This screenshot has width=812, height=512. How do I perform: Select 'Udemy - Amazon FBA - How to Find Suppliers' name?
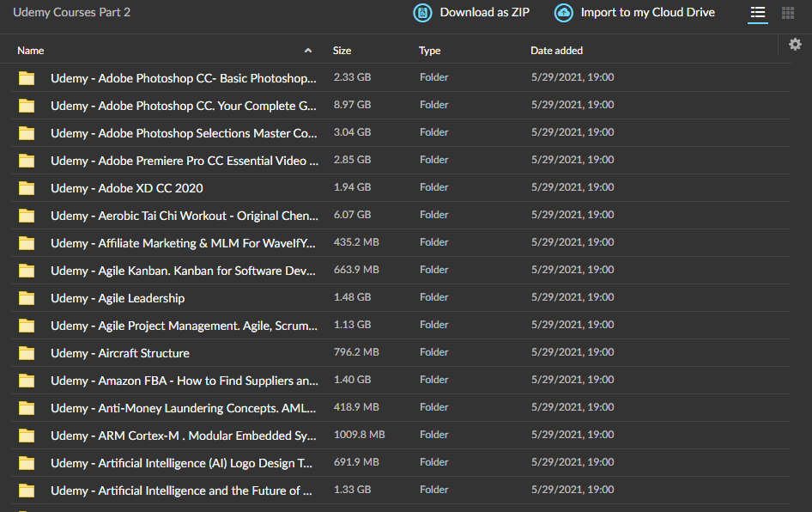click(185, 381)
